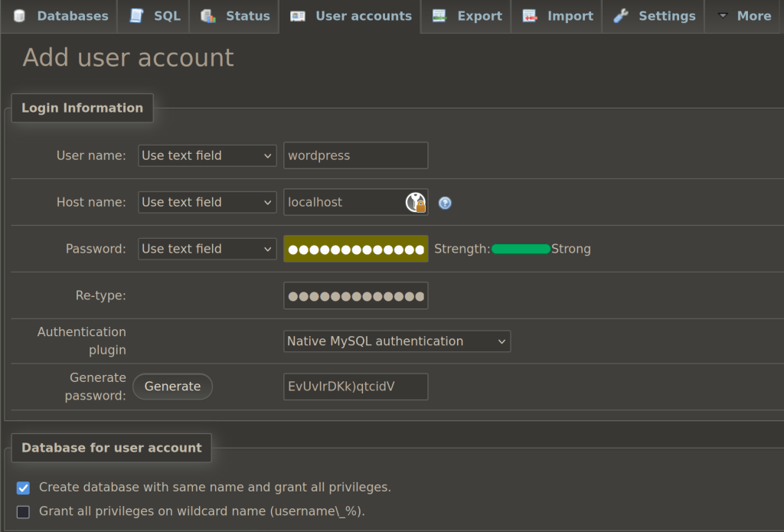Screen dimensions: 784x532
Task: Expand the More menu
Action: [744, 17]
